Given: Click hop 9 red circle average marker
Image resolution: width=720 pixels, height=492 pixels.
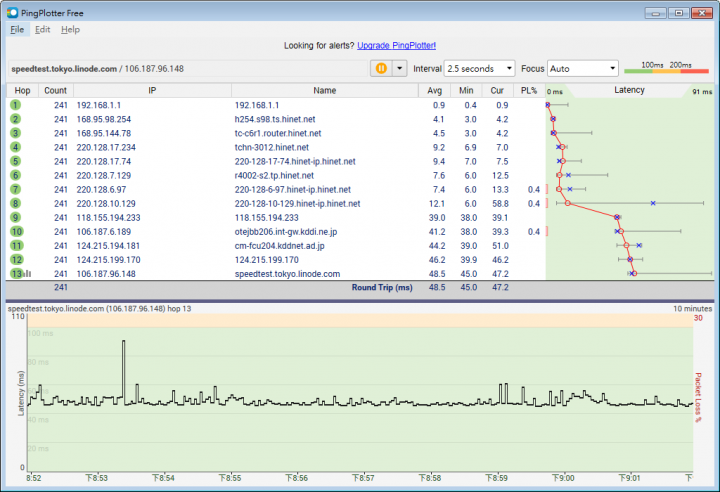Looking at the screenshot, I should pos(617,217).
